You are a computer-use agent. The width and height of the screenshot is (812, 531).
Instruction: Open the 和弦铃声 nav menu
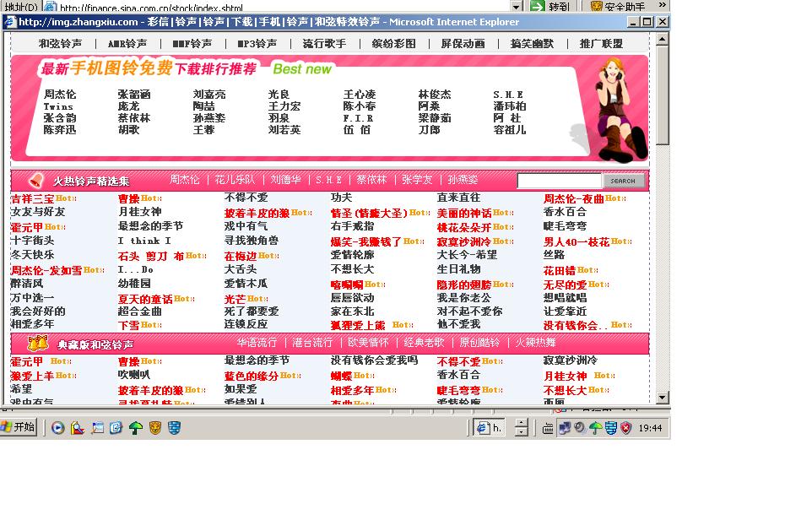pos(61,44)
